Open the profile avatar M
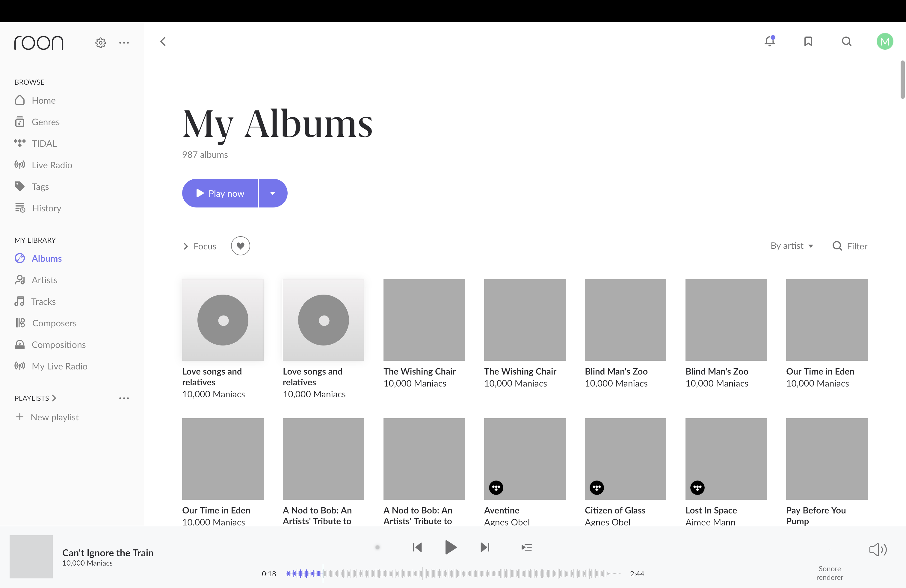This screenshot has width=906, height=588. pos(885,41)
